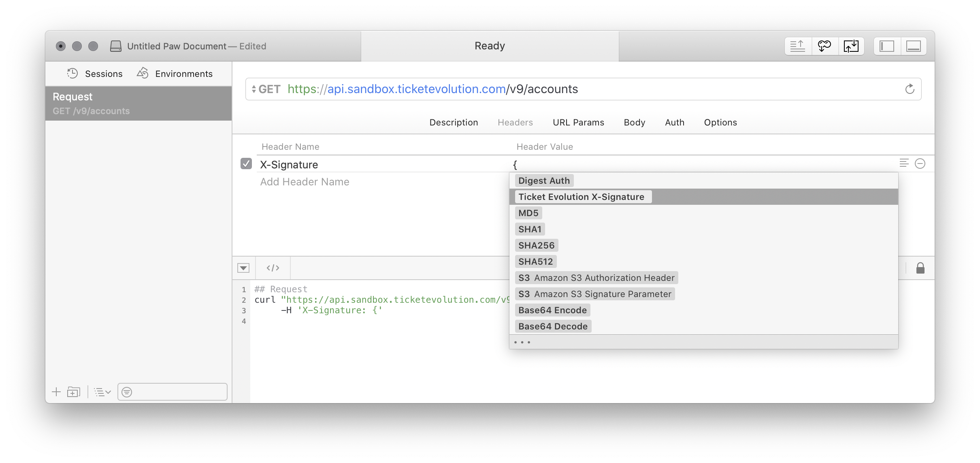Select Ticket Evolution X-Signature suggestion
The height and width of the screenshot is (463, 980).
[581, 197]
